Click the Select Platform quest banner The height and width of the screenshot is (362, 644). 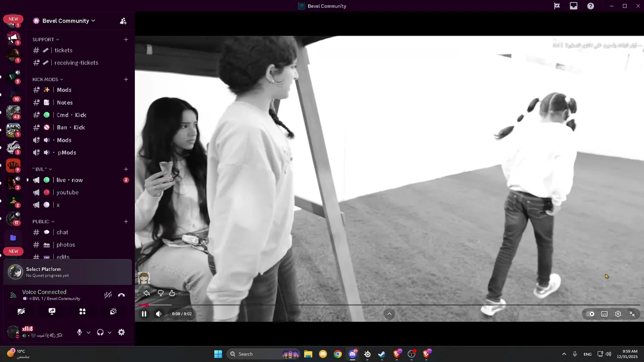[67, 272]
